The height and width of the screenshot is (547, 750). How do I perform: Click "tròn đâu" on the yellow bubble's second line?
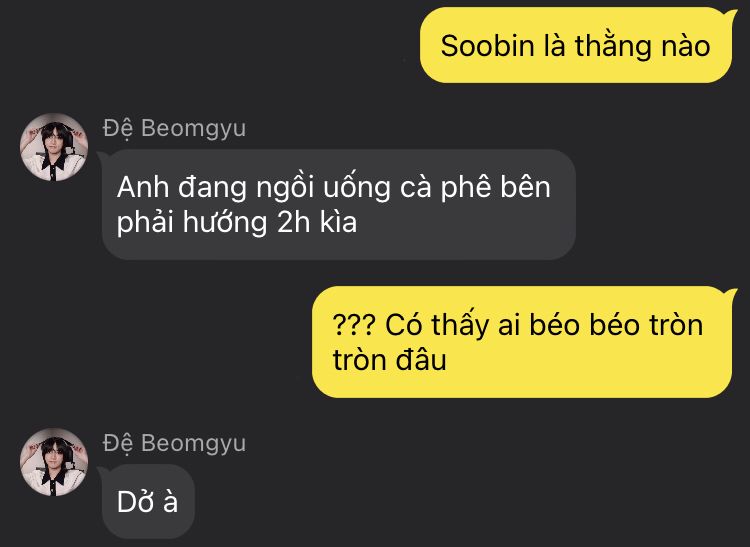[389, 360]
